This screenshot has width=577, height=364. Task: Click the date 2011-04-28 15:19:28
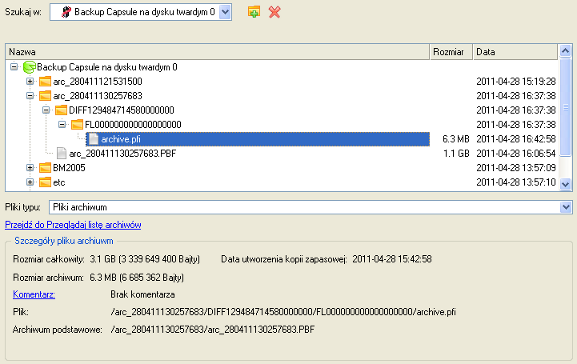[x=516, y=81]
